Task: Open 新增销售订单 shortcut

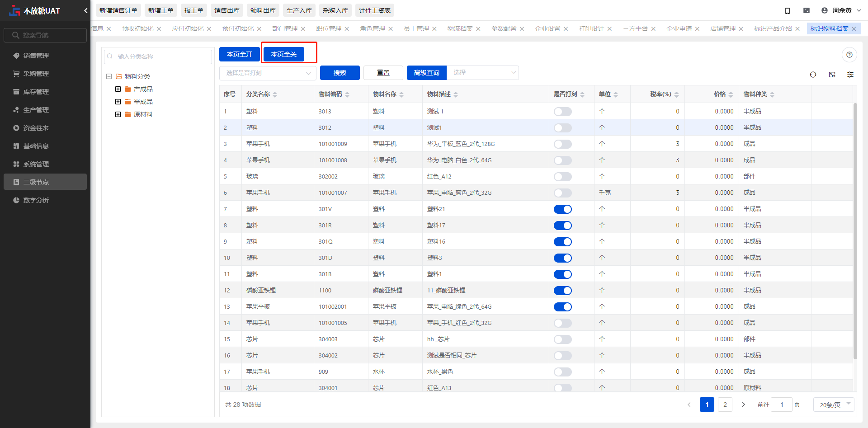Action: pos(118,10)
